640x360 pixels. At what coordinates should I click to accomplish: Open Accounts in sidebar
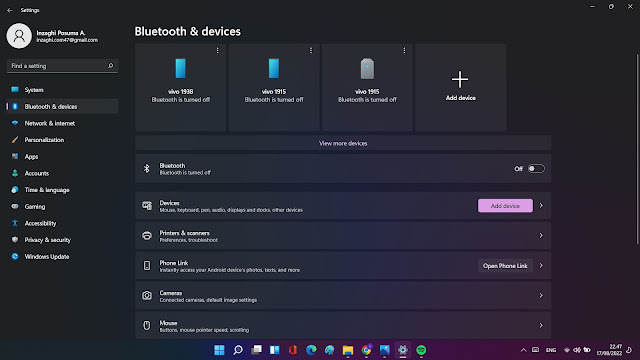(62, 173)
